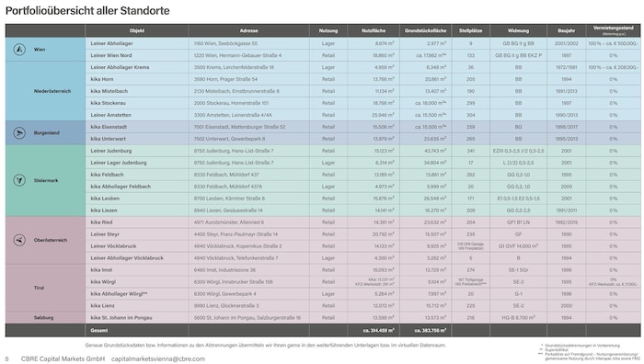Click the Portfolioübersicht aller Standorte title
This screenshot has height=364, width=644.
87,10
